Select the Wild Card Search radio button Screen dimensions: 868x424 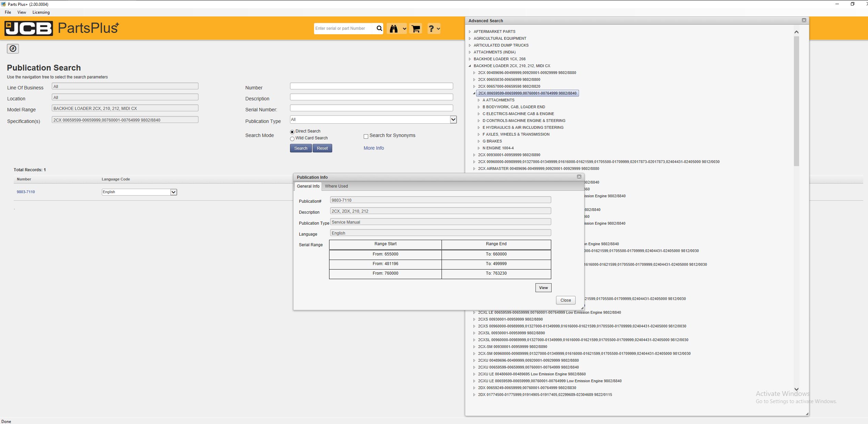292,139
